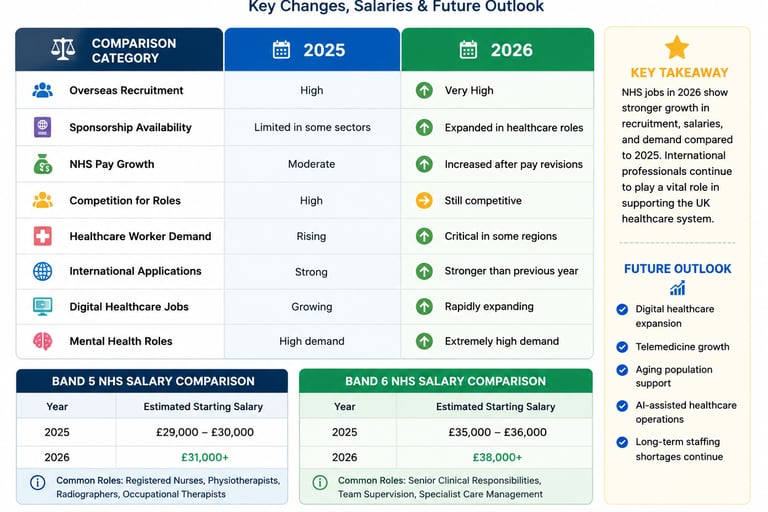The width and height of the screenshot is (768, 512).
Task: Click the orange people icon beside Competition for Roles
Action: pyautogui.click(x=43, y=200)
